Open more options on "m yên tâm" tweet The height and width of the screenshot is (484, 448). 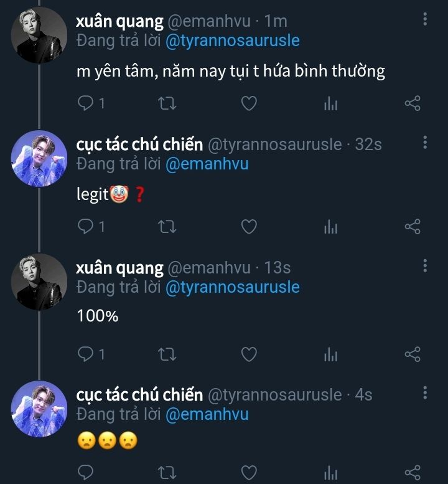[x=425, y=20]
